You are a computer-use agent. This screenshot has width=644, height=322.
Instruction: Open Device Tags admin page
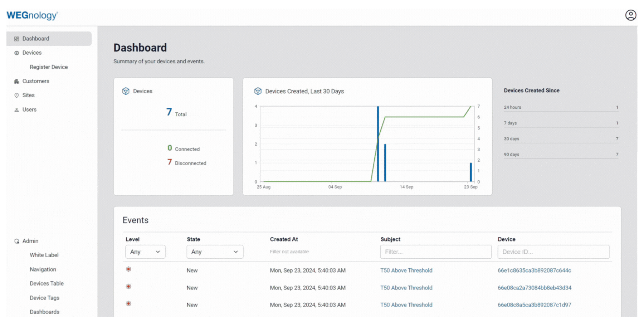point(44,298)
